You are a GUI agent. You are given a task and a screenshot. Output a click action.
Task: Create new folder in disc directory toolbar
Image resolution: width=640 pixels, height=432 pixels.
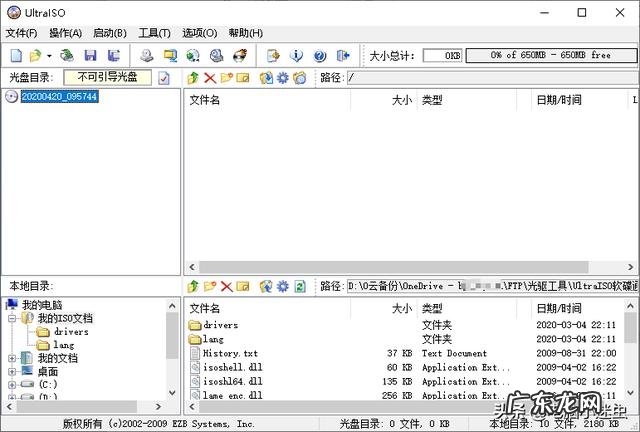[227, 78]
